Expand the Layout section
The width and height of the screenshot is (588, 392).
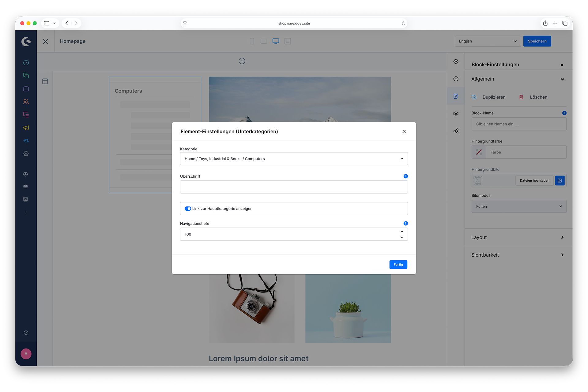[x=519, y=237]
